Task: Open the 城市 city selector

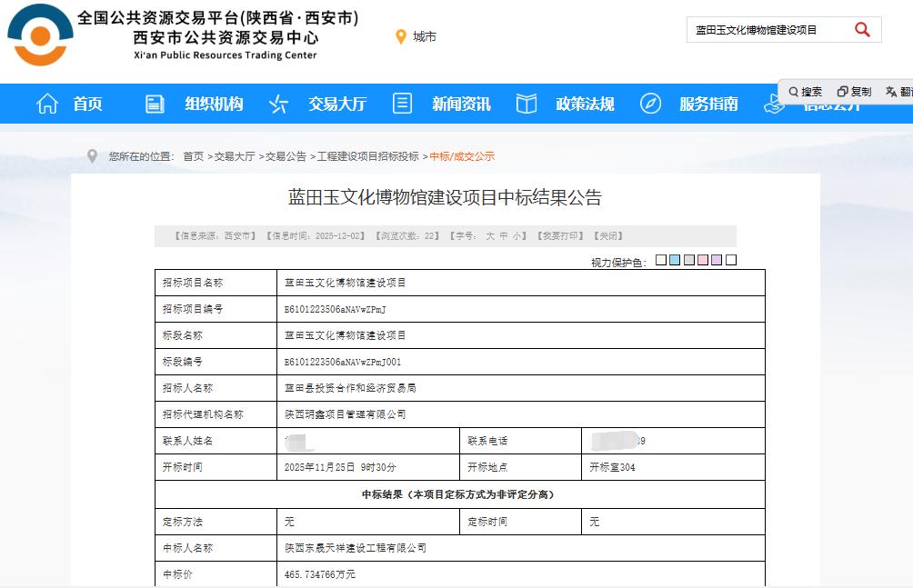Action: [x=423, y=37]
